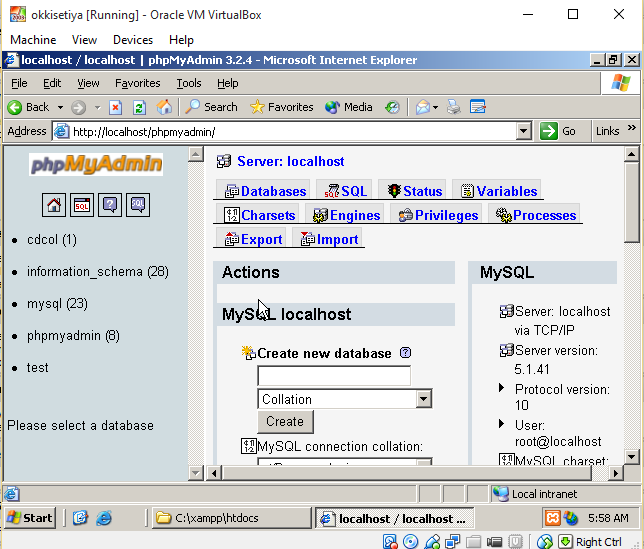Open phpMyAdmin documentation question-mark icon
This screenshot has height=549, width=644.
click(110, 204)
